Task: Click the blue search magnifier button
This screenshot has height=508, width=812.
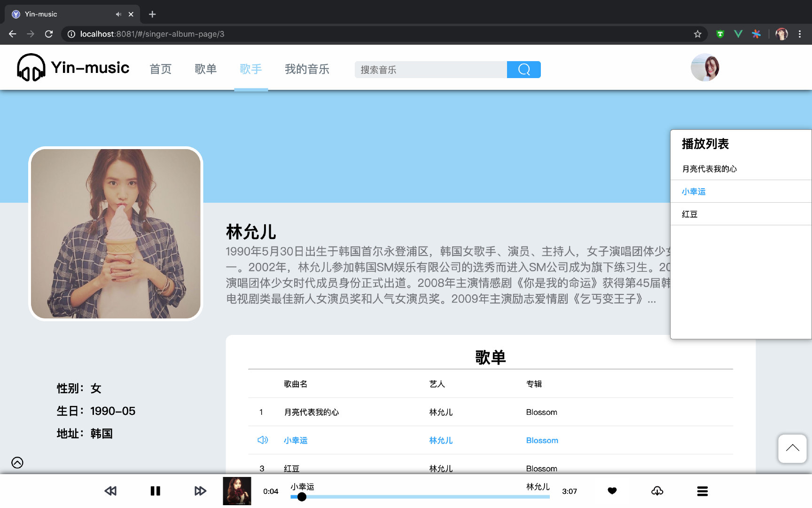Action: tap(523, 70)
